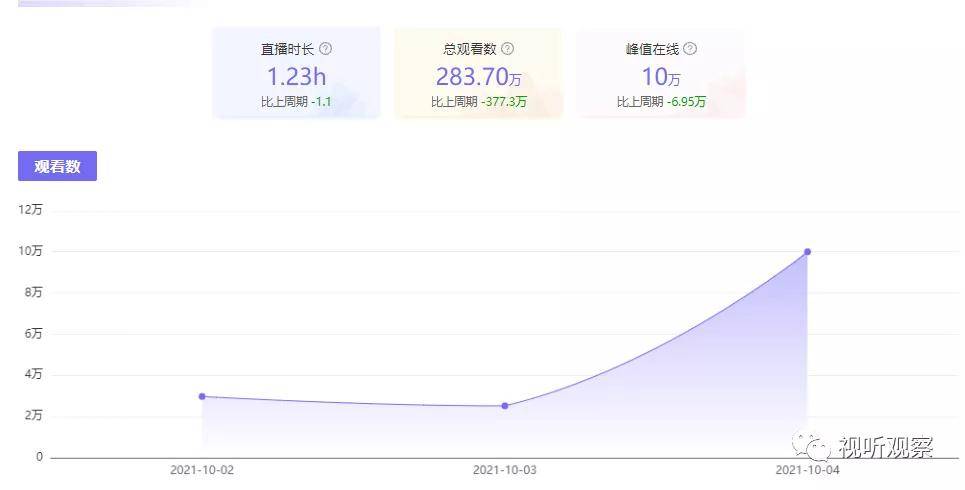The image size is (965, 490).
Task: Click the help icon beside 总观看数
Action: pos(507,49)
